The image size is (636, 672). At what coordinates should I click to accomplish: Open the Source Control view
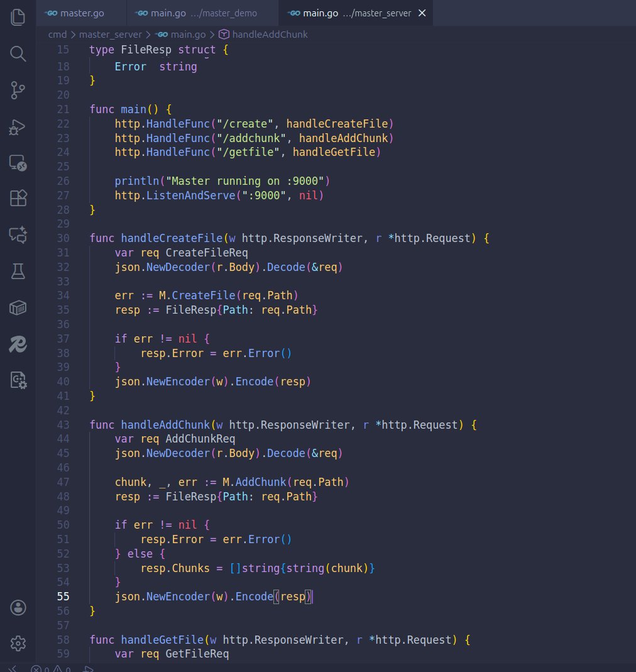tap(18, 90)
